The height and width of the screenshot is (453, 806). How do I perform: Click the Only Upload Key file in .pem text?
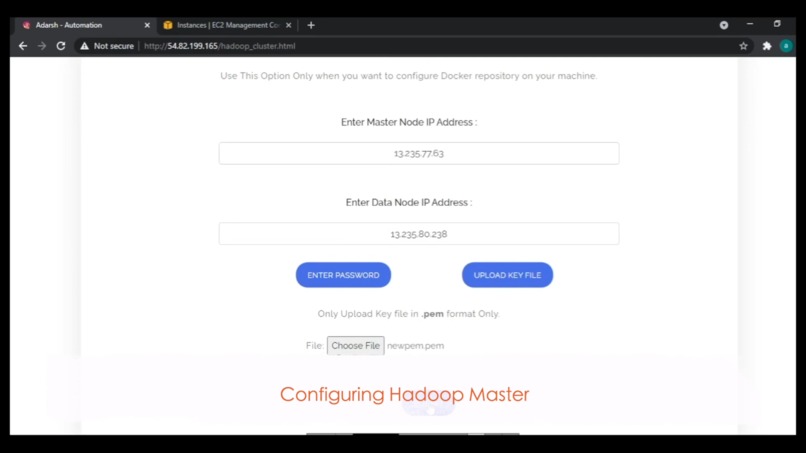(409, 314)
